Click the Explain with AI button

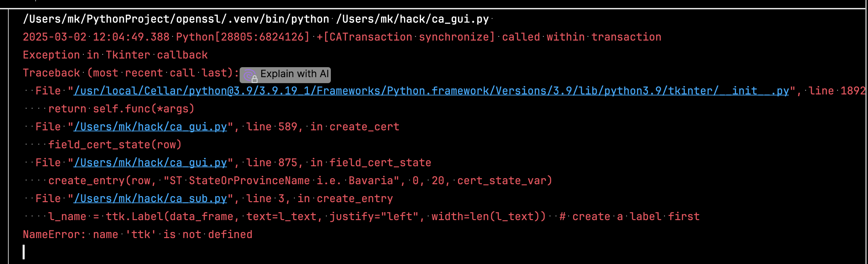click(294, 74)
